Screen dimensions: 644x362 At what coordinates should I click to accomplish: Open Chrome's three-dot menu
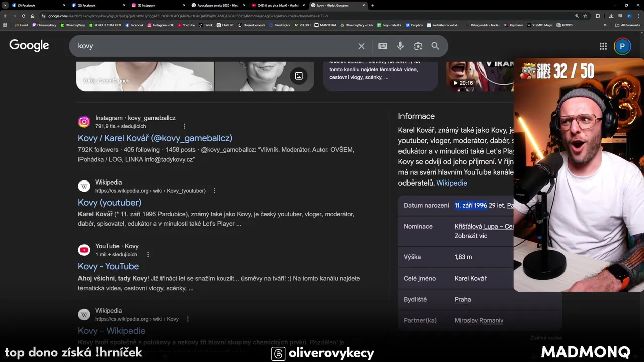click(x=638, y=16)
